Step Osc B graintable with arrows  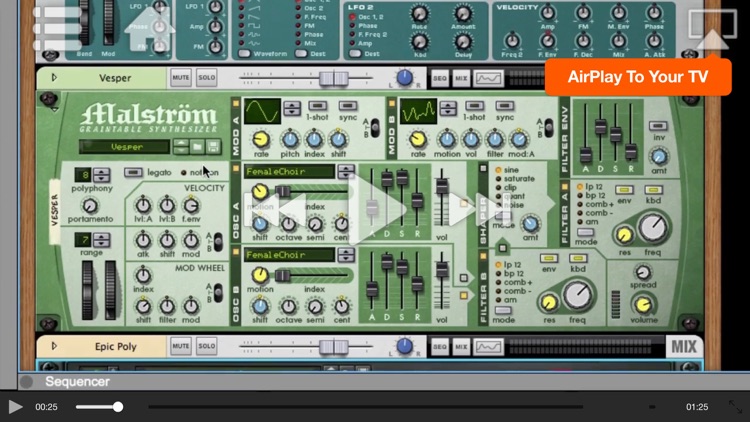coord(346,255)
